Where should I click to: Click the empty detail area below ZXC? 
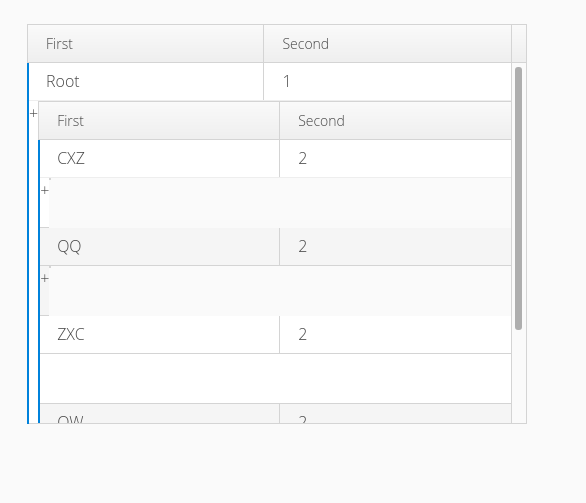click(x=275, y=378)
